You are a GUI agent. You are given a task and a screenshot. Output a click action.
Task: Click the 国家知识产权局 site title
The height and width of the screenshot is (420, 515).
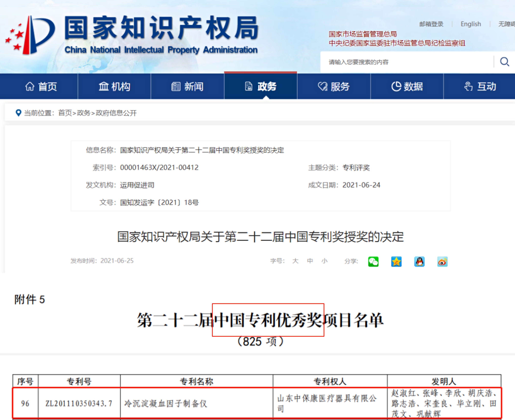(x=161, y=28)
